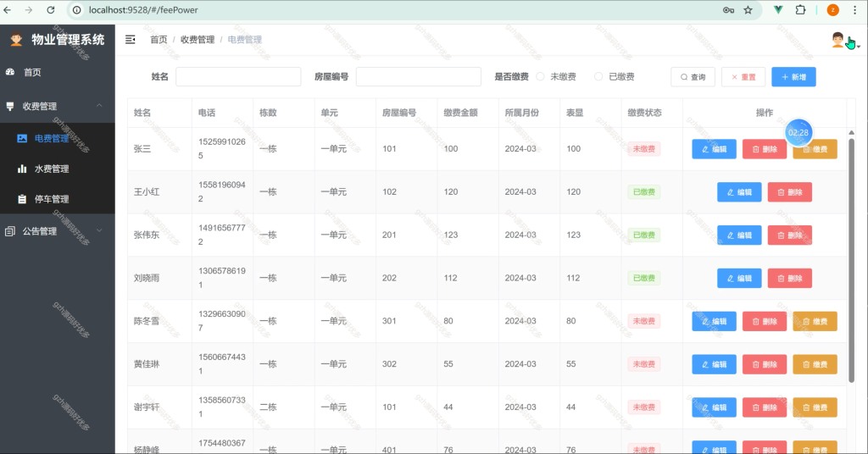Go to 首页 breadcrumb link
Viewport: 868px width, 454px height.
pyautogui.click(x=159, y=40)
